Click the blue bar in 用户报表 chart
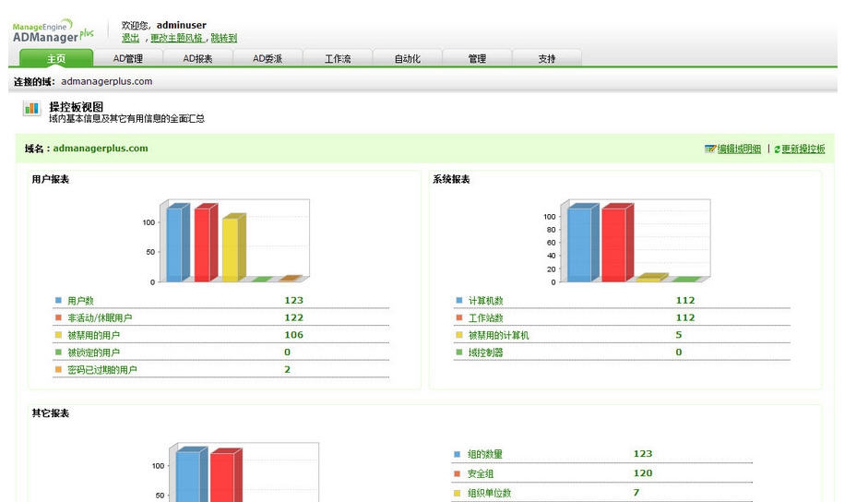Image resolution: width=868 pixels, height=502 pixels. coord(177,243)
